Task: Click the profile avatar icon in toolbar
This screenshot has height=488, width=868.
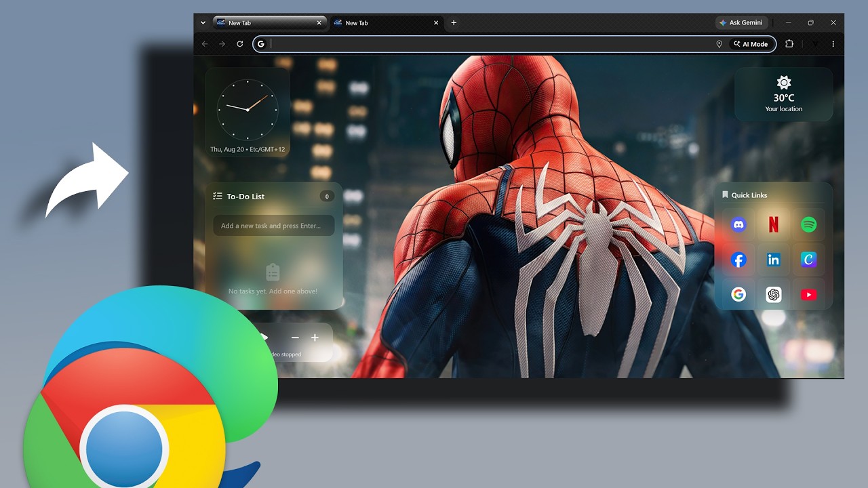Action: click(814, 44)
